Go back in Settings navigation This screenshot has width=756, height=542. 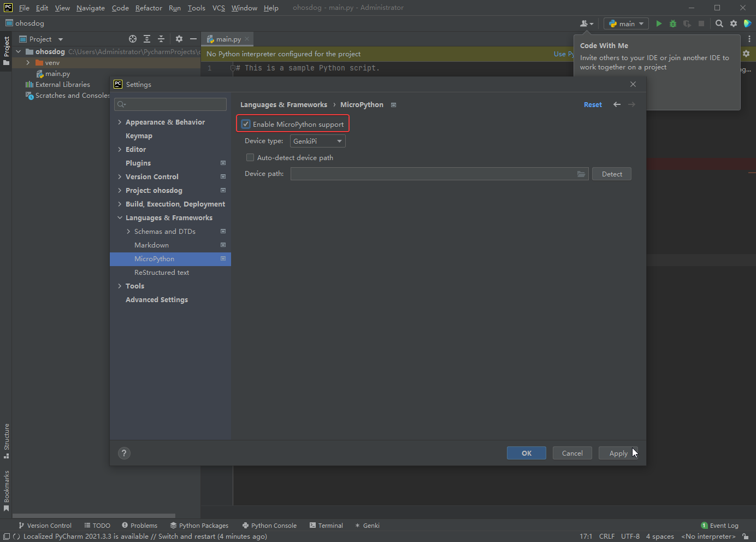(617, 104)
